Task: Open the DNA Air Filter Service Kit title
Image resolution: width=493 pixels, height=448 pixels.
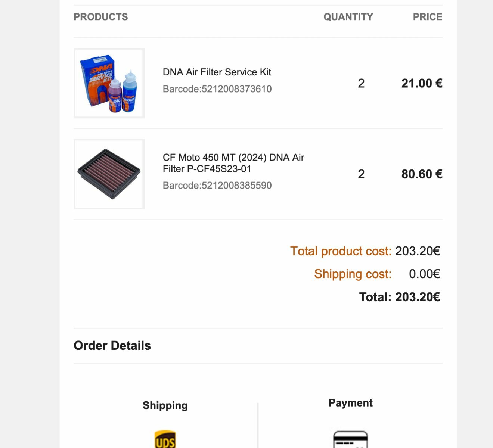Action: point(217,72)
